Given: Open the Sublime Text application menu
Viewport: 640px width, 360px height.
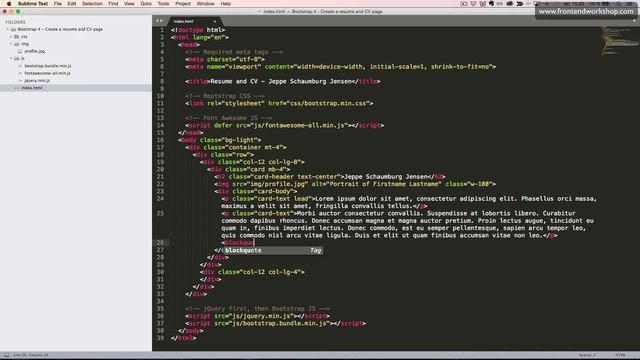Looking at the screenshot, I should click(x=33, y=4).
